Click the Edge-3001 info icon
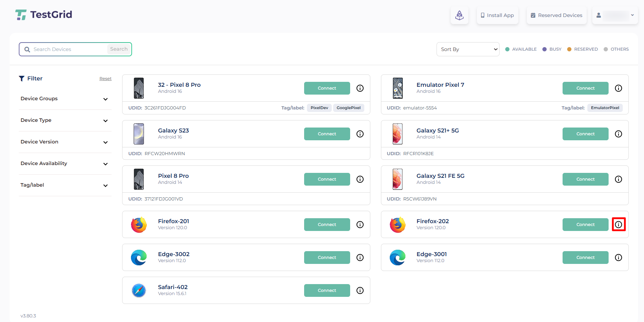The width and height of the screenshot is (644, 322). (618, 258)
